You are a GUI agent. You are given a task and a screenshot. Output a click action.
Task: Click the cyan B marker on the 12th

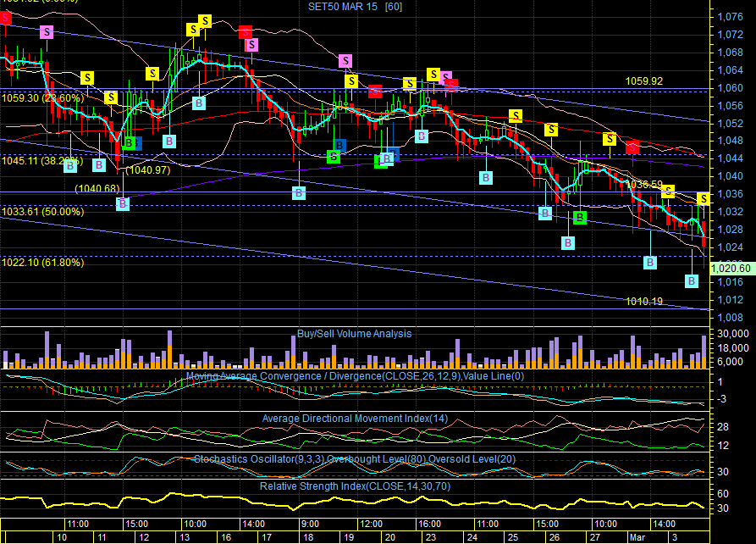169,142
